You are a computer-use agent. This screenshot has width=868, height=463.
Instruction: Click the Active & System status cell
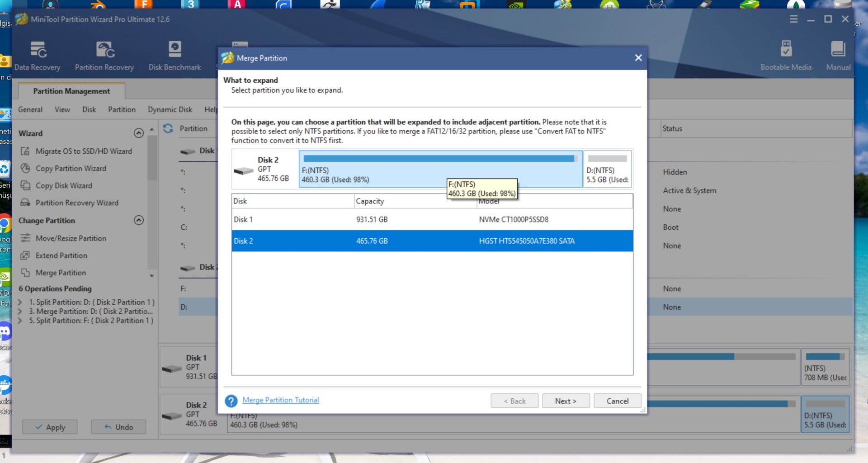click(690, 190)
